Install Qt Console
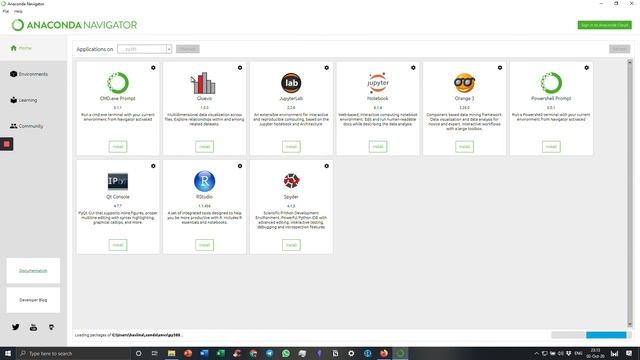640x360 pixels. [x=118, y=245]
